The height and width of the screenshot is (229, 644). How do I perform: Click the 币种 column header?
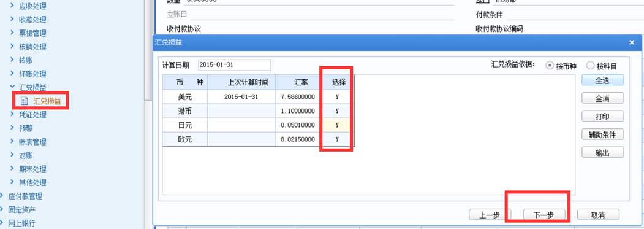[185, 82]
